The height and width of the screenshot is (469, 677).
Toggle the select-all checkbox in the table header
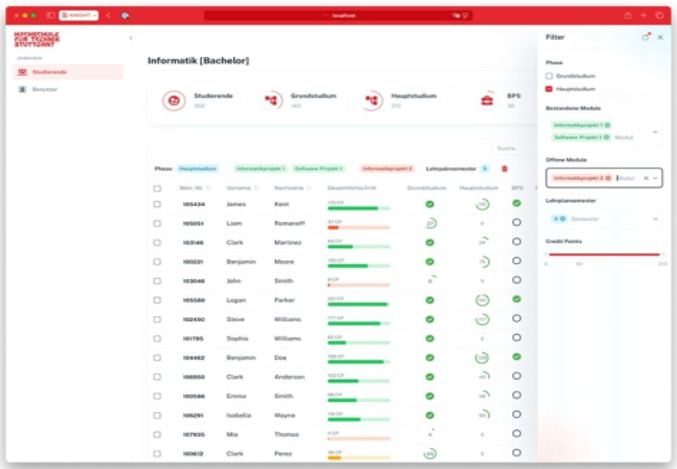[x=157, y=188]
